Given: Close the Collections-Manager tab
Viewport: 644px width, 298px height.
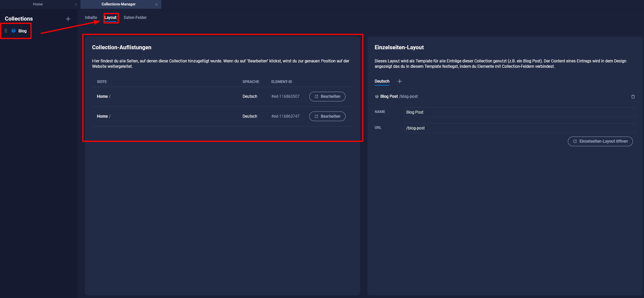Looking at the screenshot, I should 156,4.
